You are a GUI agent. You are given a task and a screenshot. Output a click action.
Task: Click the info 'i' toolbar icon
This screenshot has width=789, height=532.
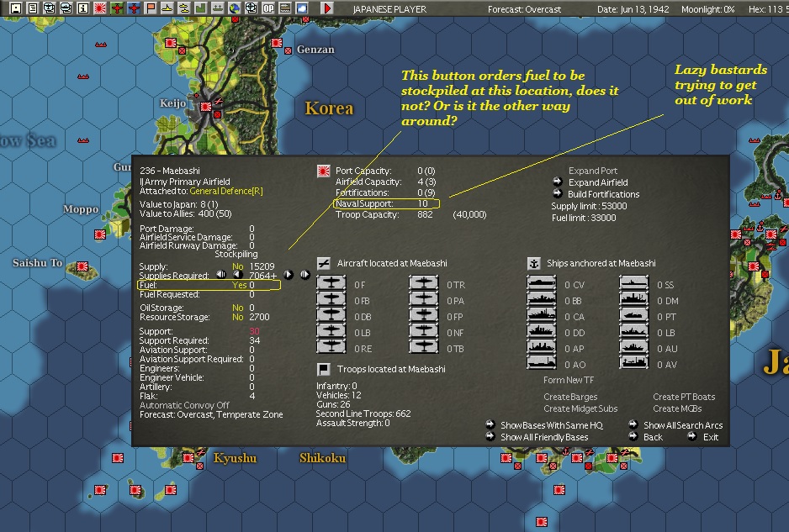click(83, 8)
